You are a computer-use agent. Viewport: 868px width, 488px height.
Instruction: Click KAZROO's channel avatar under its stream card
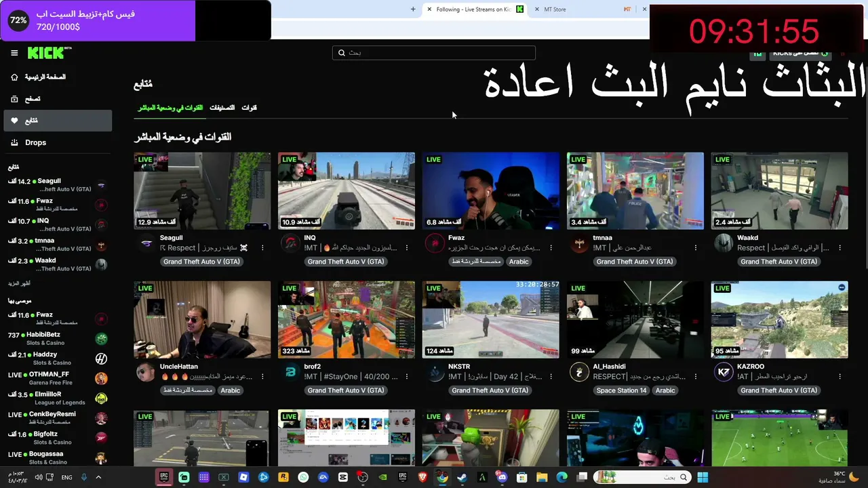724,372
